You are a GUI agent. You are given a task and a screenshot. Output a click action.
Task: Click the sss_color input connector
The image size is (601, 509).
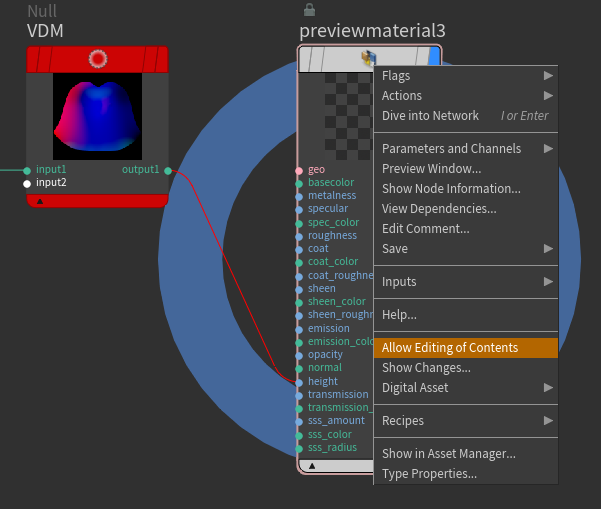(x=299, y=435)
